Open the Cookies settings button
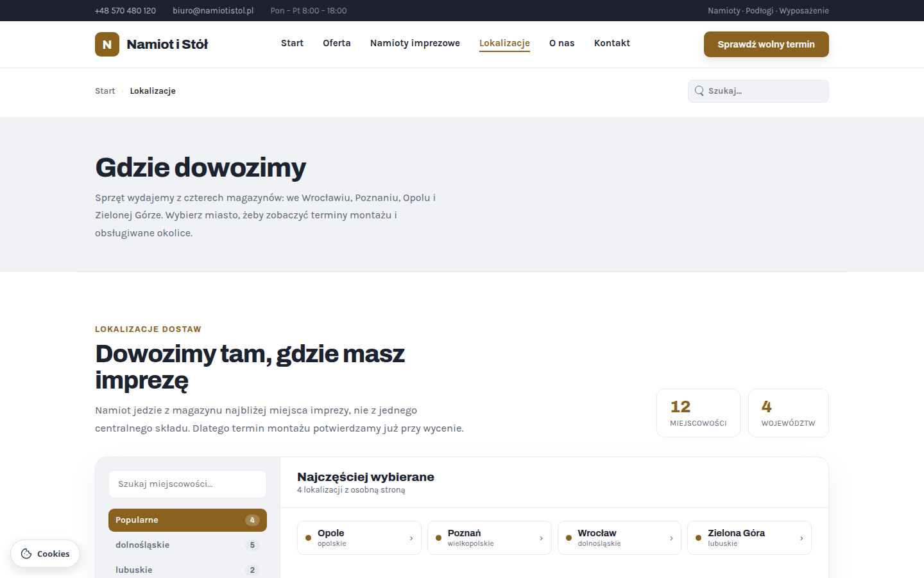Viewport: 924px width, 578px height. 46,554
